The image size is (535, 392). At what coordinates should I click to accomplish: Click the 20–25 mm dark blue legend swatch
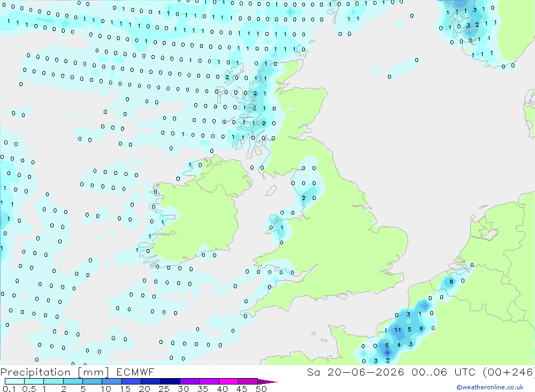pos(151,381)
